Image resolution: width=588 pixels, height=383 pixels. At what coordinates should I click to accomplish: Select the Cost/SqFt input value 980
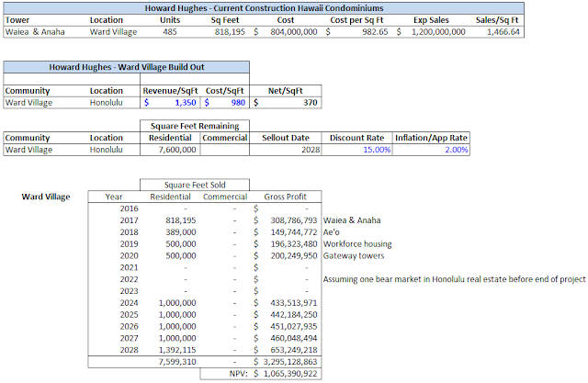[x=238, y=103]
